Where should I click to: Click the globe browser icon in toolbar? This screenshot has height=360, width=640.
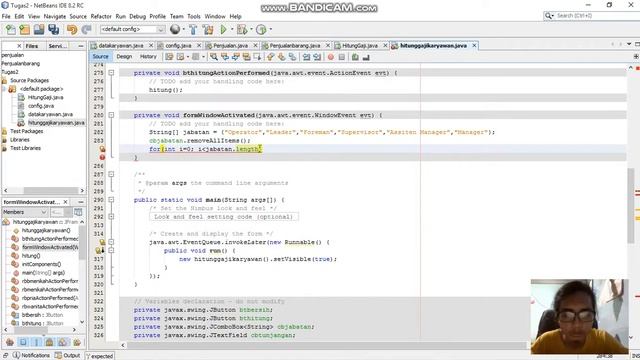pyautogui.click(x=175, y=29)
